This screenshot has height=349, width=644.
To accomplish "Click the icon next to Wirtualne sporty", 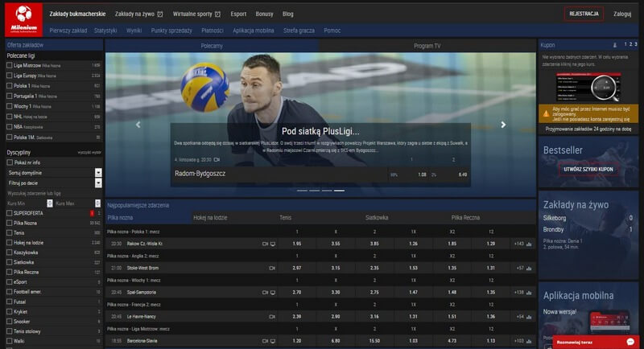I will pos(217,14).
